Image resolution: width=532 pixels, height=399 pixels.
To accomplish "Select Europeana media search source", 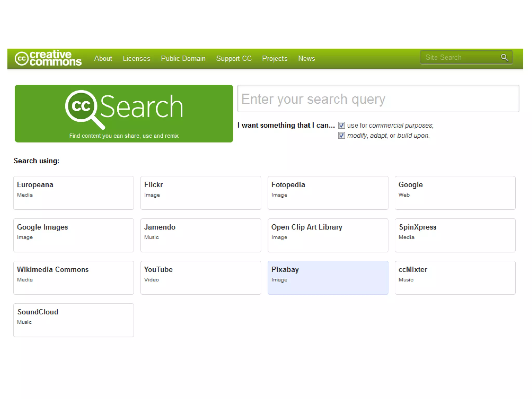I will coord(74,193).
